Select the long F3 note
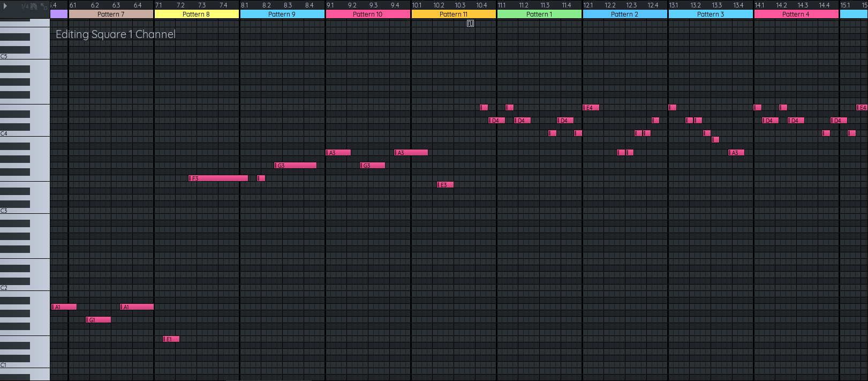 click(x=218, y=178)
